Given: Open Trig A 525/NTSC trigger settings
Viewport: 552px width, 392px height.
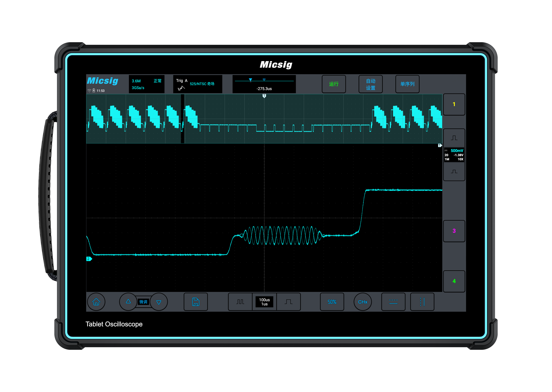Looking at the screenshot, I should pyautogui.click(x=197, y=84).
